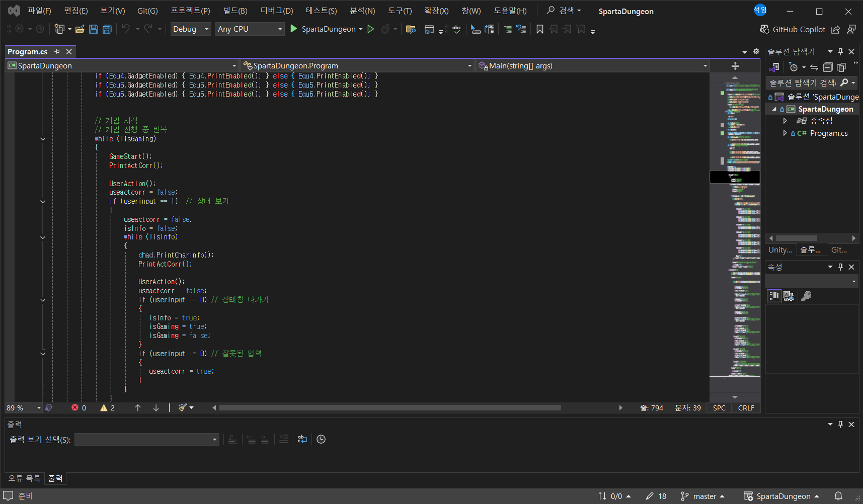Click the pending changes 18 pencil indicator
Viewport: 863px width, 504px height.
656,496
